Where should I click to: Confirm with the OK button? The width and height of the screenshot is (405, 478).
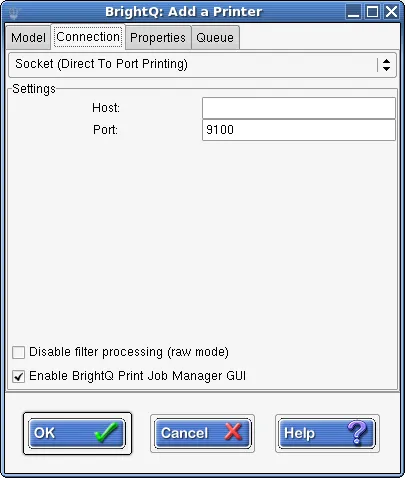click(77, 433)
